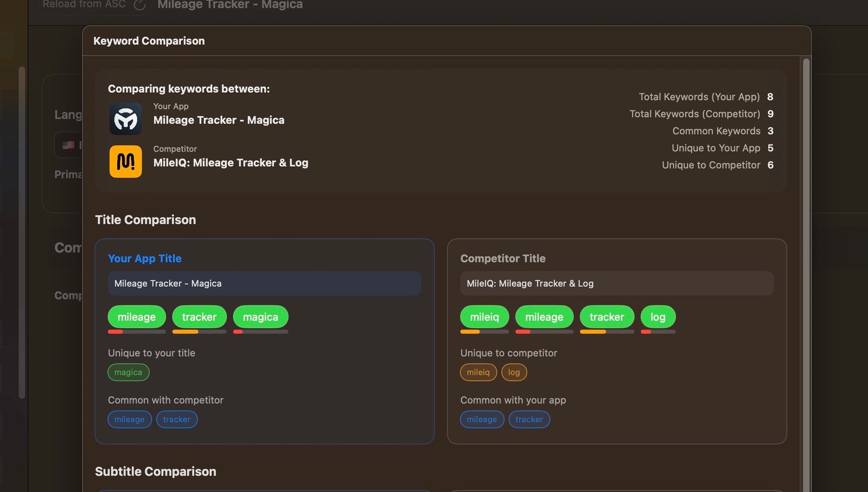Select the green 'mileage' keyword in Your App Title

click(137, 317)
